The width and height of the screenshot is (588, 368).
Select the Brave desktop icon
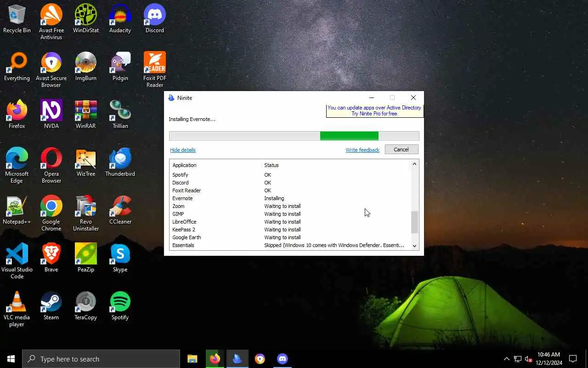click(x=51, y=258)
